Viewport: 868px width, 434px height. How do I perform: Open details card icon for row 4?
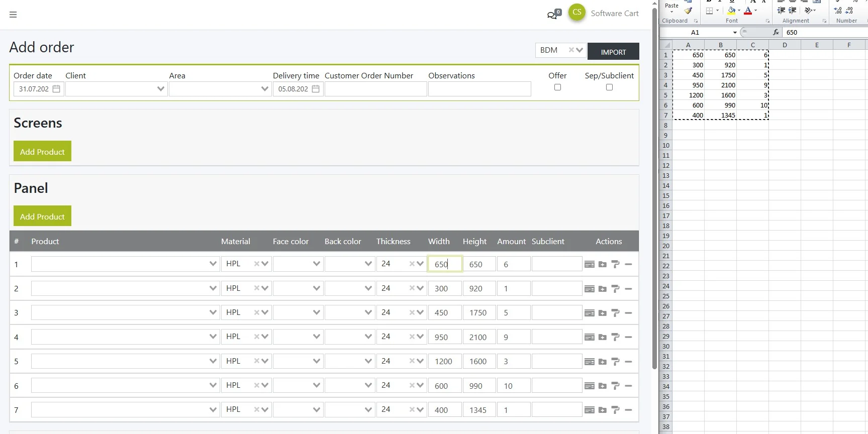[590, 337]
